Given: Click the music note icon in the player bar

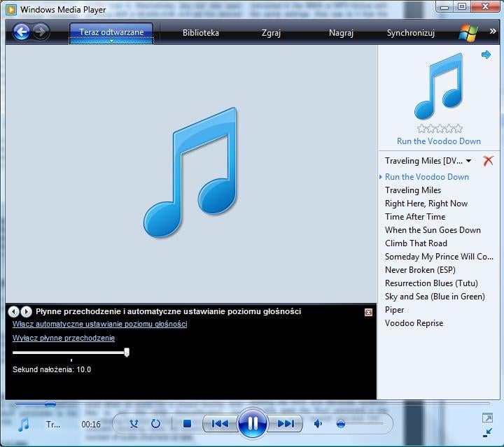Looking at the screenshot, I should [24, 425].
